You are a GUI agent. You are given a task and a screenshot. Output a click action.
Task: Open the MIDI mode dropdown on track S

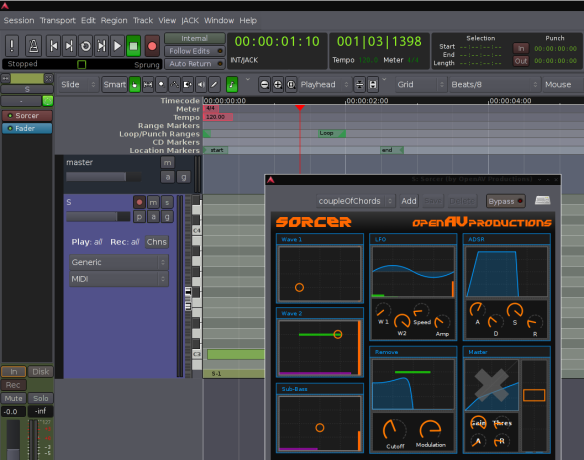tap(119, 279)
